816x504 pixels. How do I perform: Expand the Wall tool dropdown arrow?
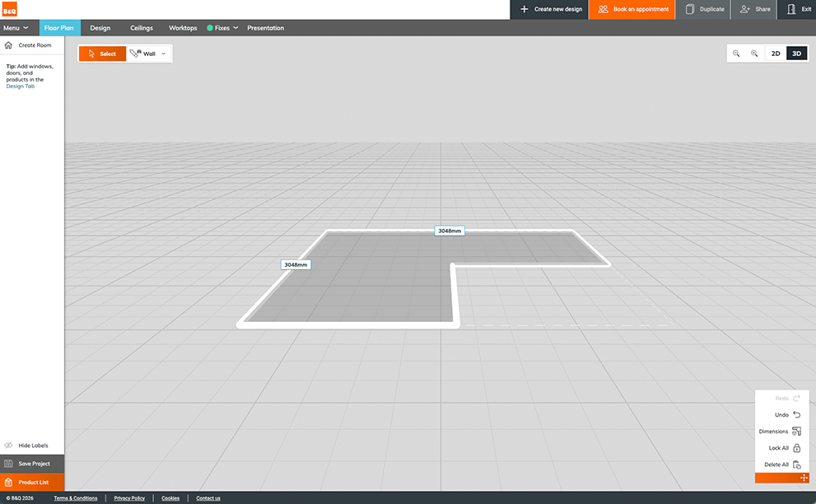[163, 53]
